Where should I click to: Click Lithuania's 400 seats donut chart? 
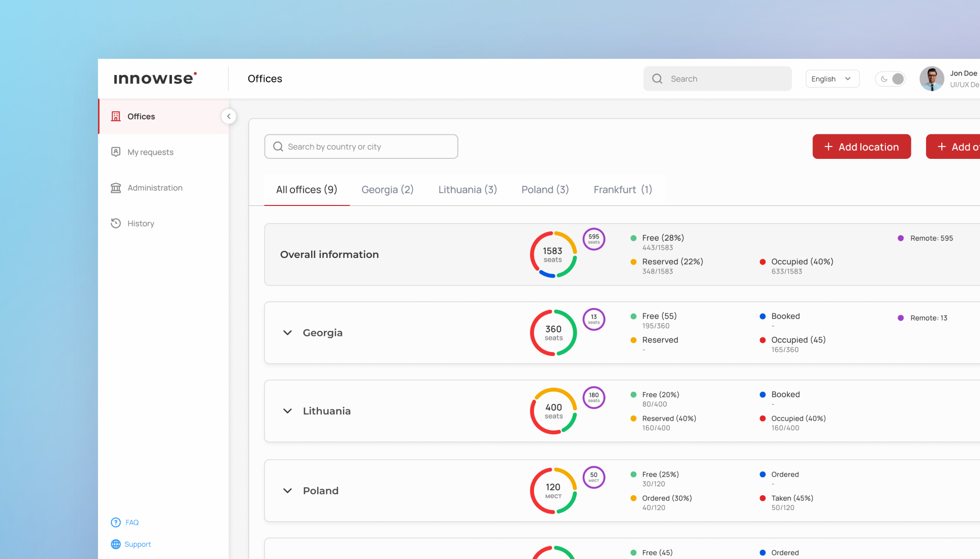click(553, 411)
